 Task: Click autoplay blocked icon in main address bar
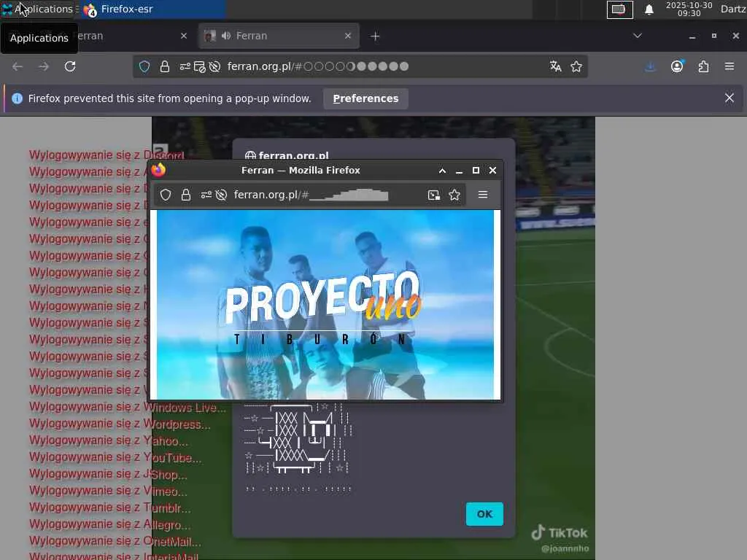tap(215, 66)
